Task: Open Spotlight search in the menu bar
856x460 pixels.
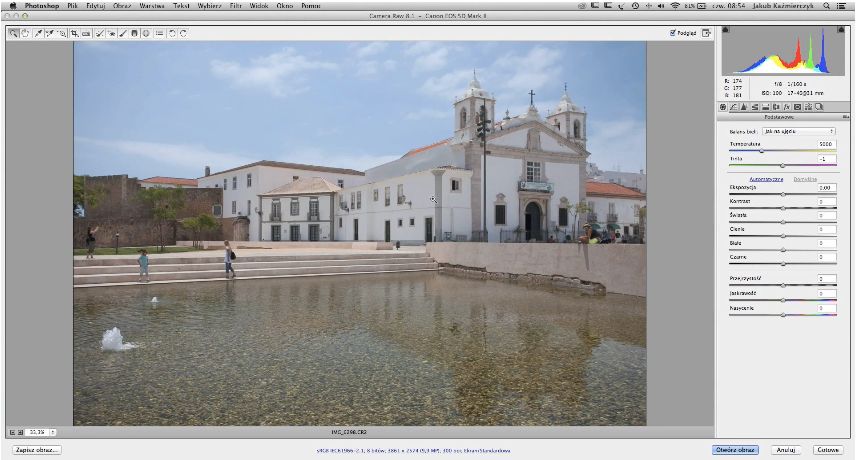Action: (827, 5)
